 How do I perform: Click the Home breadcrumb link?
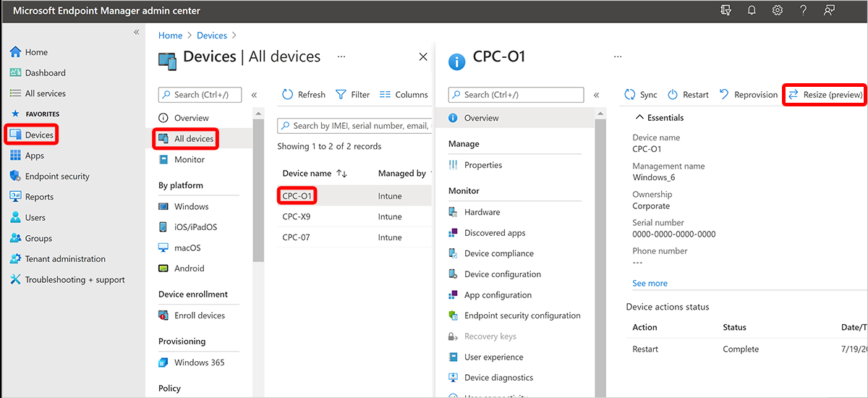[x=171, y=35]
